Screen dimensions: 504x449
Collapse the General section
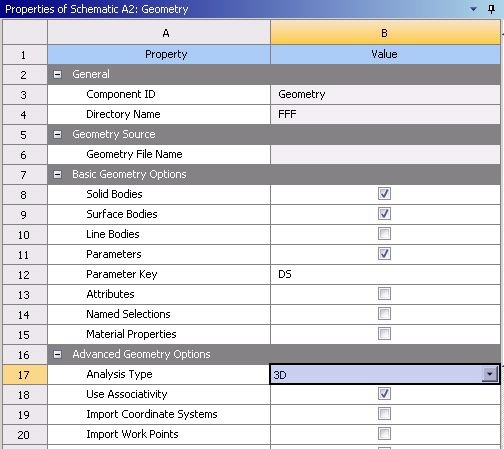point(57,74)
